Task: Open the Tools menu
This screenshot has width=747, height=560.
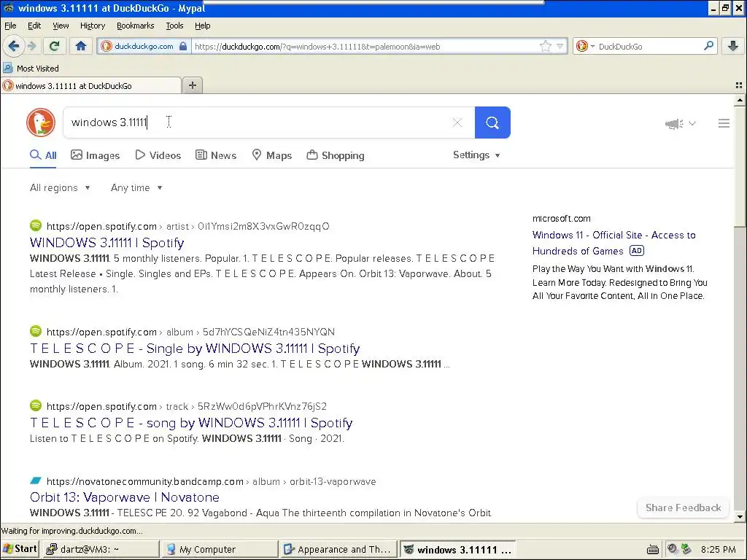Action: [x=174, y=26]
